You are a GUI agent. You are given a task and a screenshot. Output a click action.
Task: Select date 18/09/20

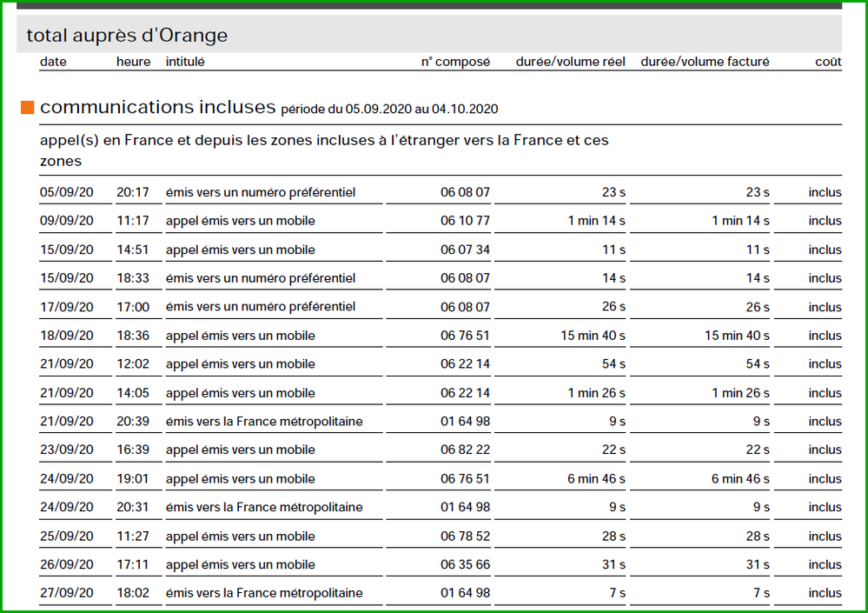[66, 336]
